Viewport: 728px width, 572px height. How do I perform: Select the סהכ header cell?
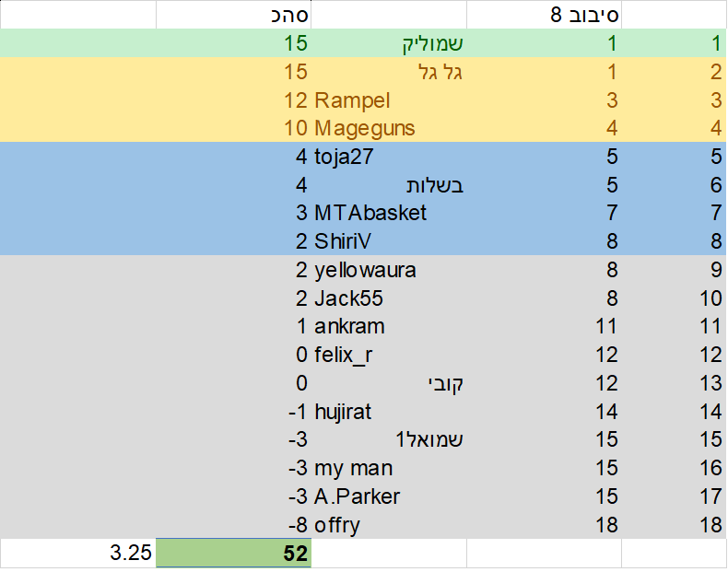pos(233,15)
